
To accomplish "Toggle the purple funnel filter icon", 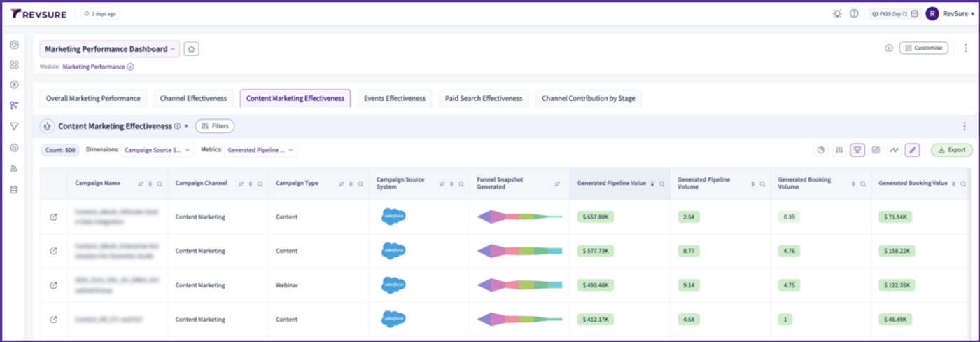I will (857, 150).
